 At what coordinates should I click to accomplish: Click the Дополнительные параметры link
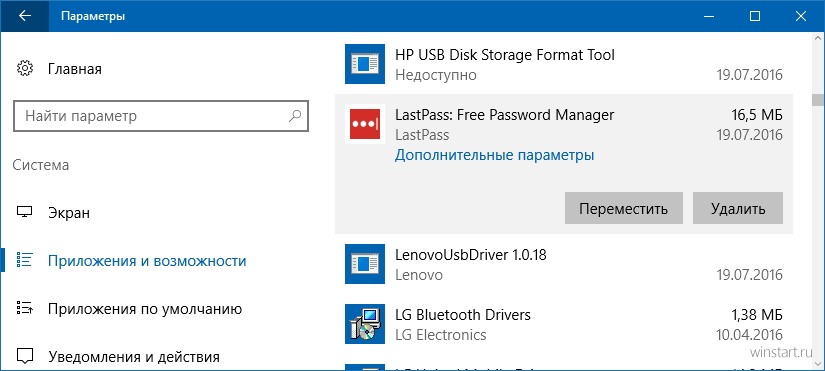pyautogui.click(x=495, y=155)
